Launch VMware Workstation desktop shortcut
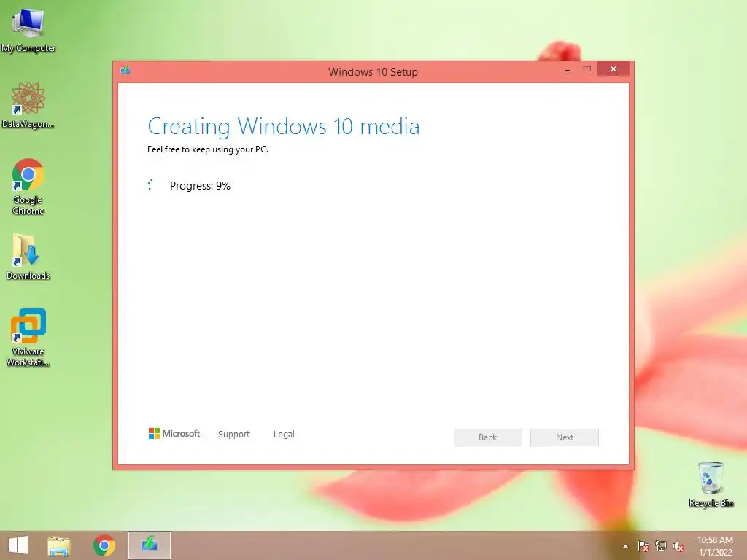The image size is (747, 560). [28, 337]
